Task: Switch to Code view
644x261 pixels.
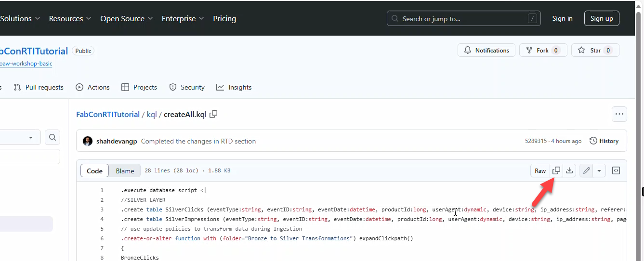Action: point(94,171)
